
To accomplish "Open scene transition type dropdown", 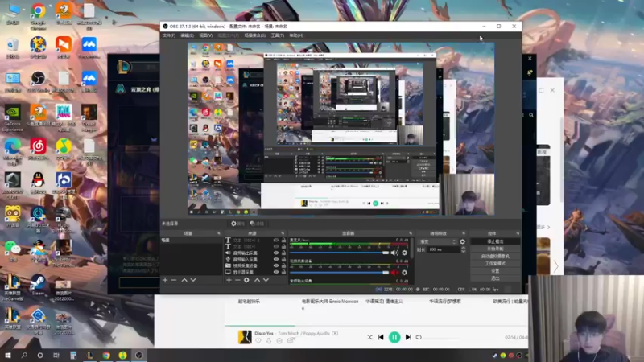I will coord(437,242).
